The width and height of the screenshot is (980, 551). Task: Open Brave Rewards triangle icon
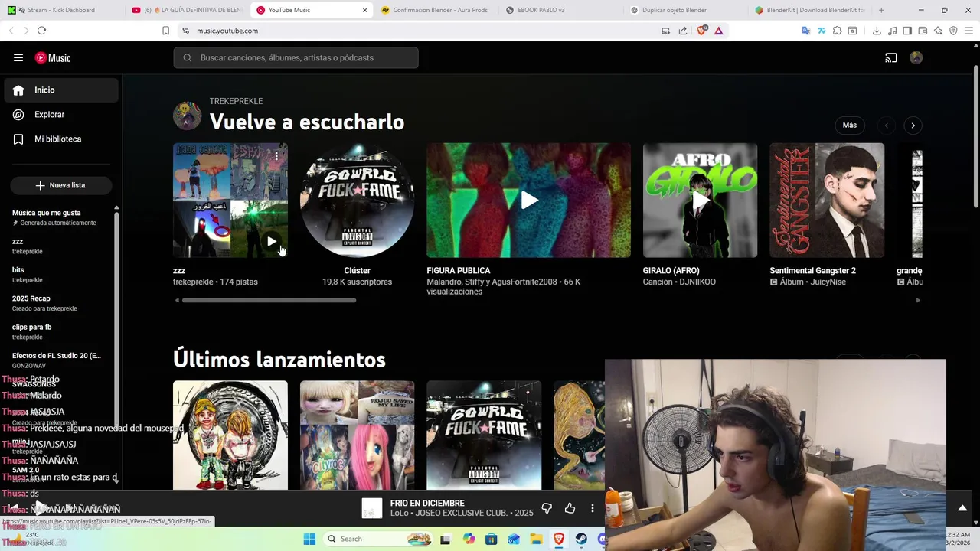718,31
